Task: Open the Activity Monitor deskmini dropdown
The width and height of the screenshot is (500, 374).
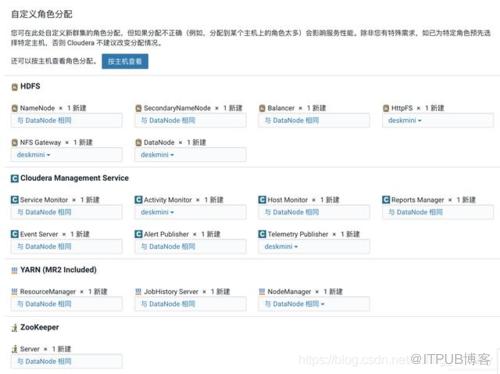Action: 157,212
